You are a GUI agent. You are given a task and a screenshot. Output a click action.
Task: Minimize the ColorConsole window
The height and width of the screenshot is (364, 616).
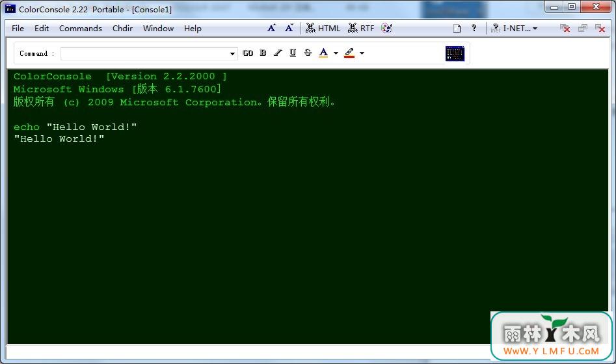click(554, 6)
